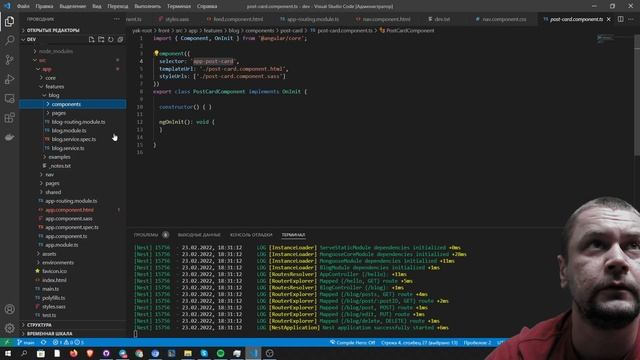Expand the node_modules folder

coord(56,51)
